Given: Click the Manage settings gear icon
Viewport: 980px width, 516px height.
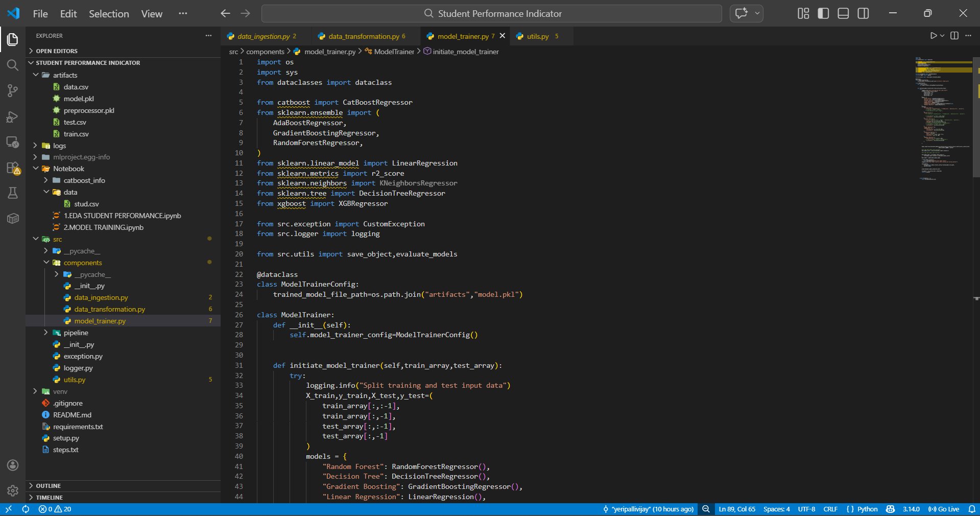Looking at the screenshot, I should (x=13, y=491).
